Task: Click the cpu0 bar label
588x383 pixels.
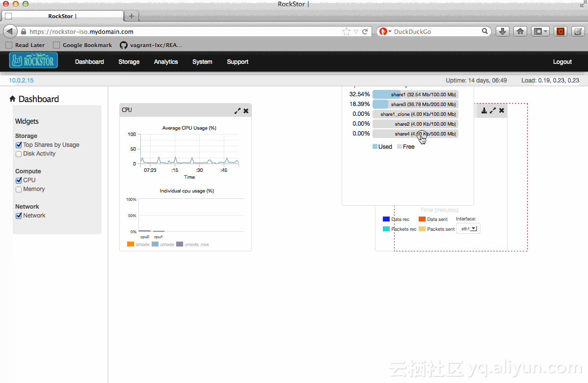Action: coord(145,237)
